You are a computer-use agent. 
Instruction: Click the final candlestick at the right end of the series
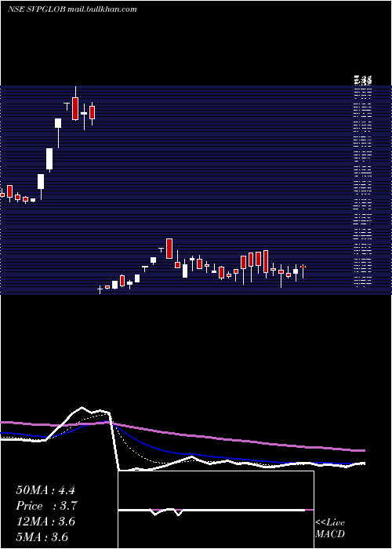click(x=303, y=271)
